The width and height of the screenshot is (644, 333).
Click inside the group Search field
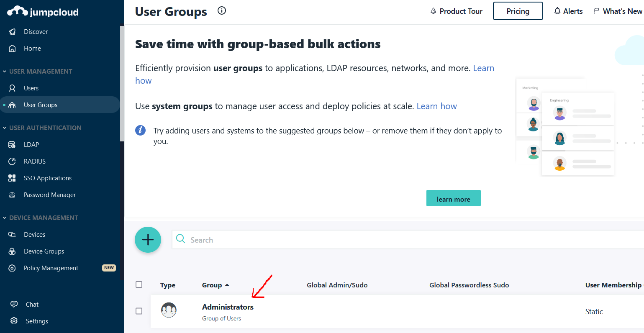293,240
